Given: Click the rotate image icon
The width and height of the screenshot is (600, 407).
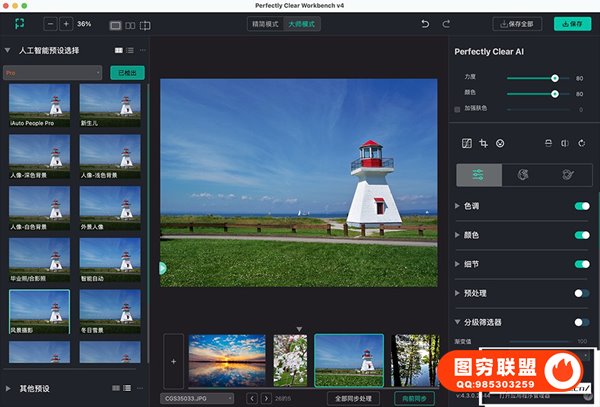Looking at the screenshot, I should point(581,143).
